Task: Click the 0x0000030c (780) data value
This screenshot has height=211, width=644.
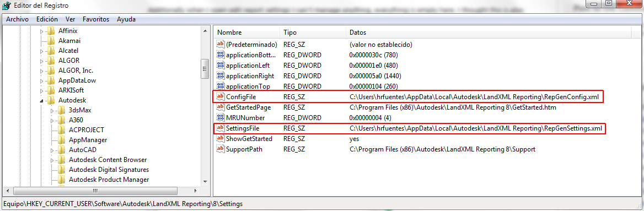Action: point(374,55)
